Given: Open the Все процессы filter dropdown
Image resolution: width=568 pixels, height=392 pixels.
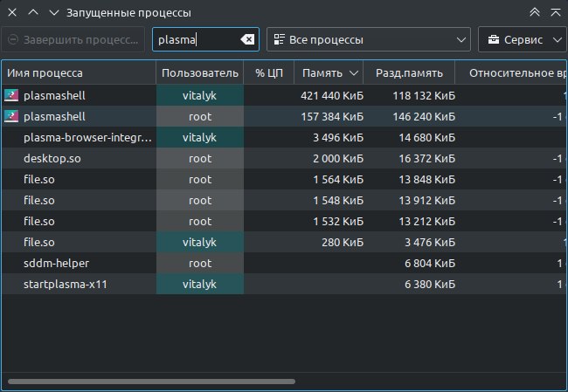Looking at the screenshot, I should [x=369, y=39].
